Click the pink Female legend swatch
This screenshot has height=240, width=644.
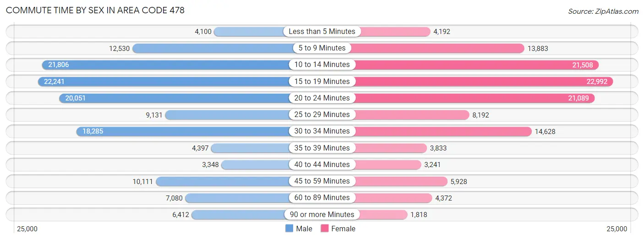(325, 229)
